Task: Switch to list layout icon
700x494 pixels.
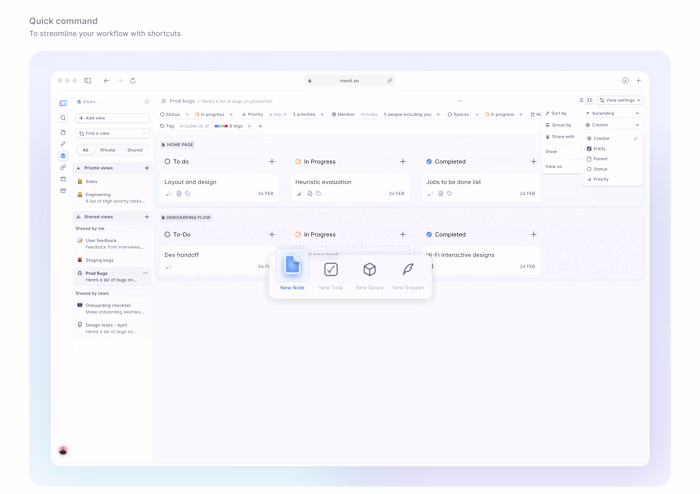Action: pyautogui.click(x=581, y=100)
